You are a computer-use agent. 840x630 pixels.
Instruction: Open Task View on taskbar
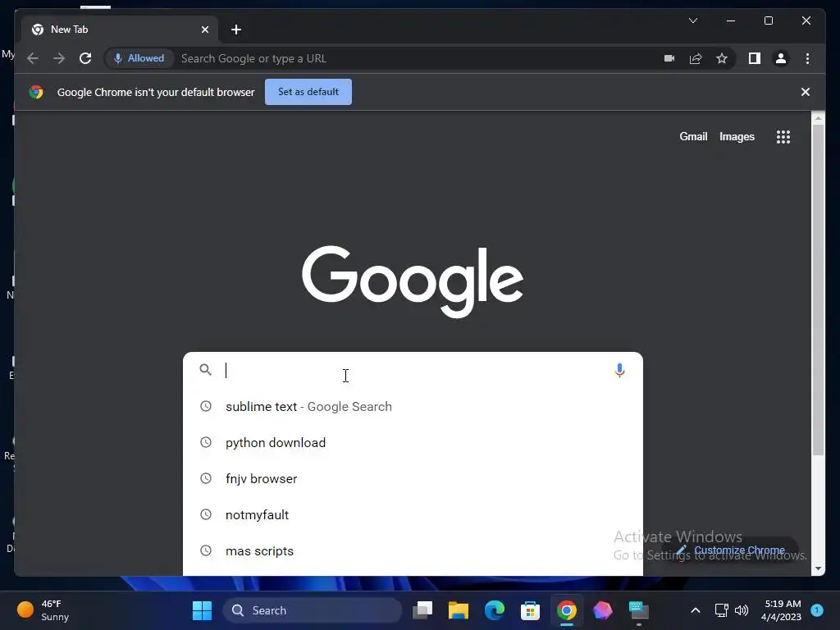[422, 610]
